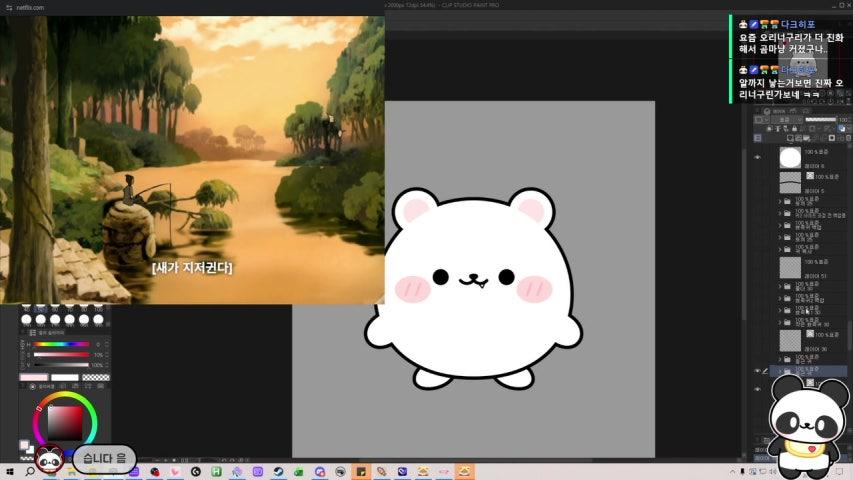
Task: Select the white sub color swatch
Action: click(x=65, y=377)
